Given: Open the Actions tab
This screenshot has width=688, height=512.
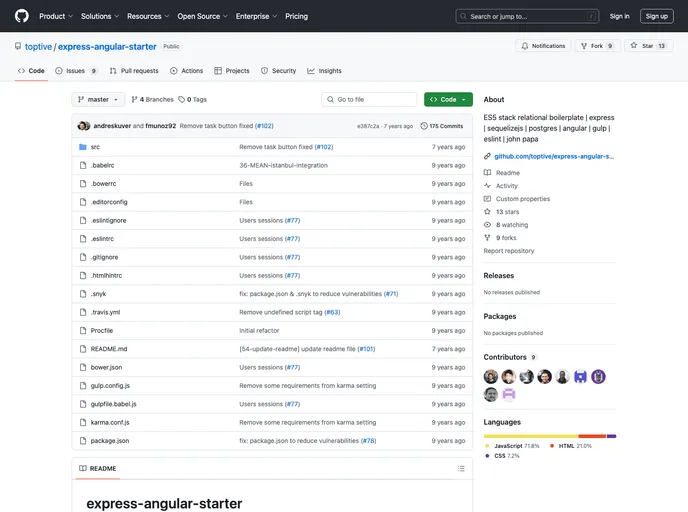Looking at the screenshot, I should tap(186, 71).
